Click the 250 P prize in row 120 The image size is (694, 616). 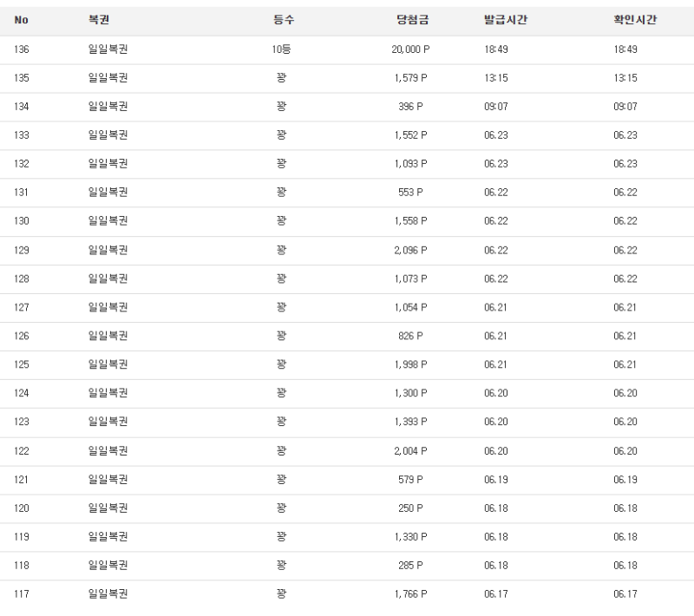[x=410, y=508]
